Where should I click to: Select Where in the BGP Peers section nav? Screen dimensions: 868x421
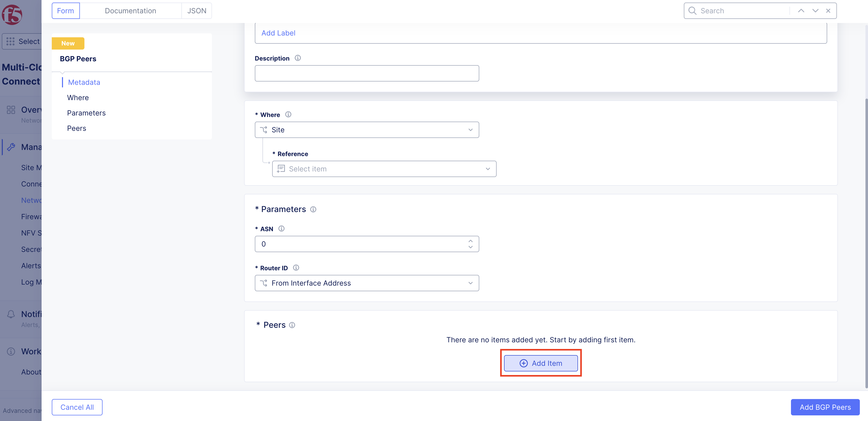pos(78,98)
